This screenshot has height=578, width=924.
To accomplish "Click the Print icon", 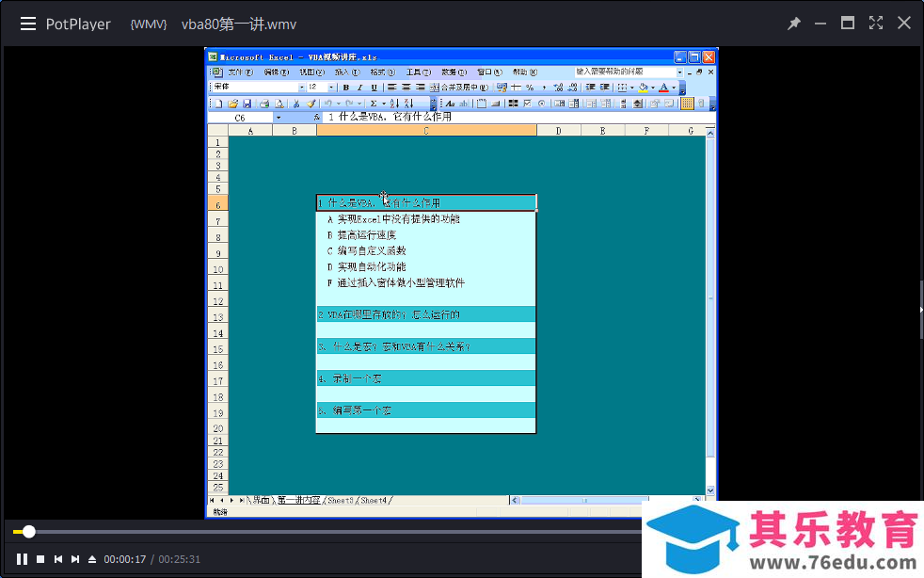I will coord(264,104).
